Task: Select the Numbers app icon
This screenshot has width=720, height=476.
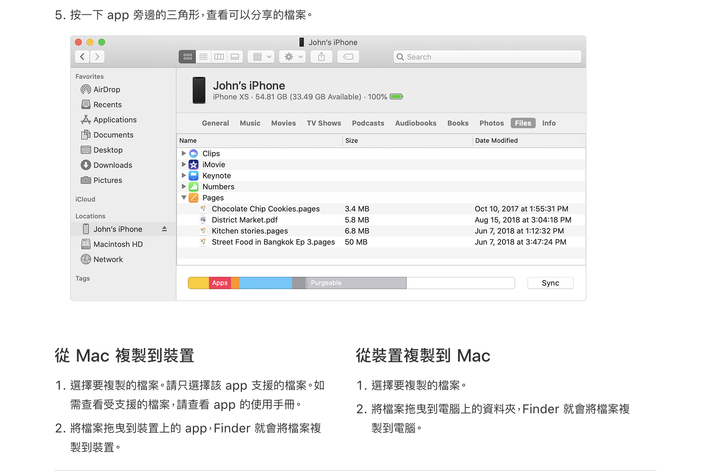Action: pos(194,186)
